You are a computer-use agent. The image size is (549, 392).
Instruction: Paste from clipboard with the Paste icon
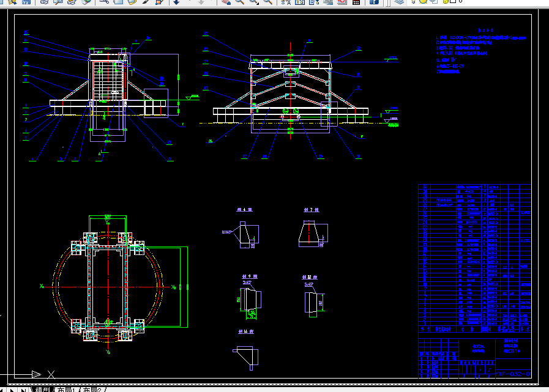[x=132, y=2]
